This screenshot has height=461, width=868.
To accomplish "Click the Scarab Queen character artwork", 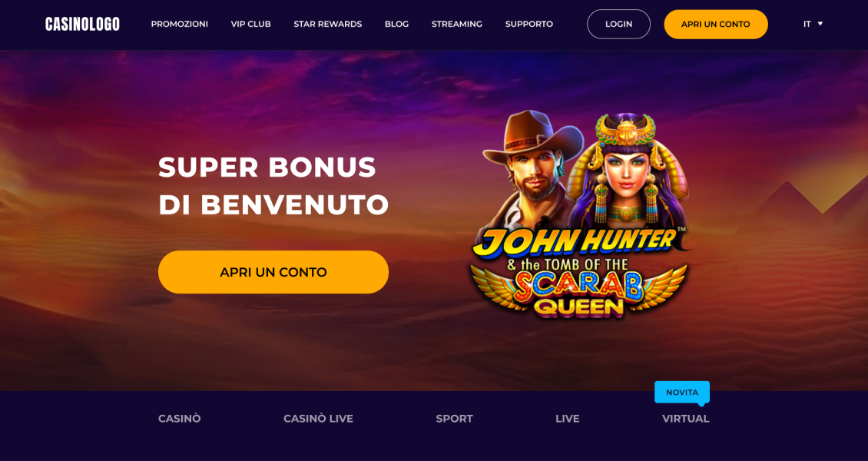I will click(628, 173).
